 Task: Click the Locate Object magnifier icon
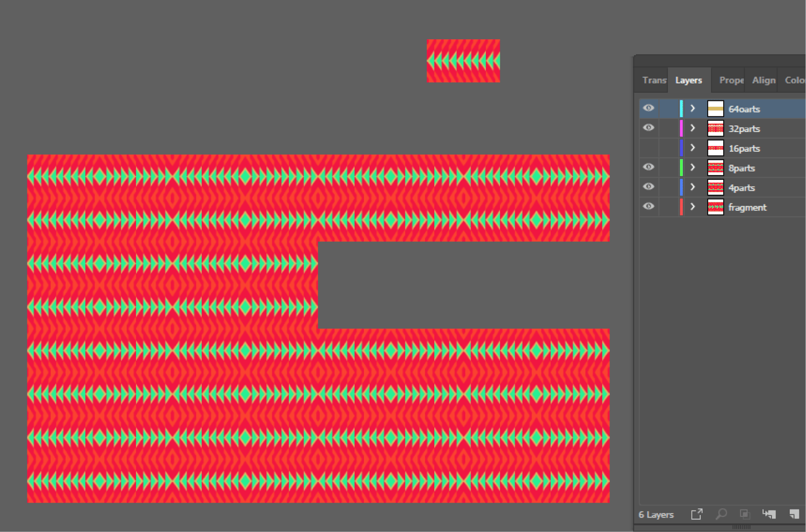[721, 514]
